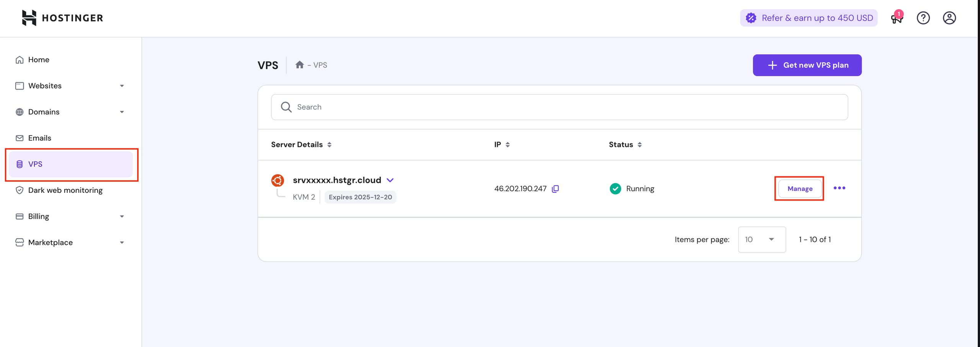Image resolution: width=980 pixels, height=347 pixels.
Task: Click the Ubuntu OS icon of the server
Action: (278, 180)
